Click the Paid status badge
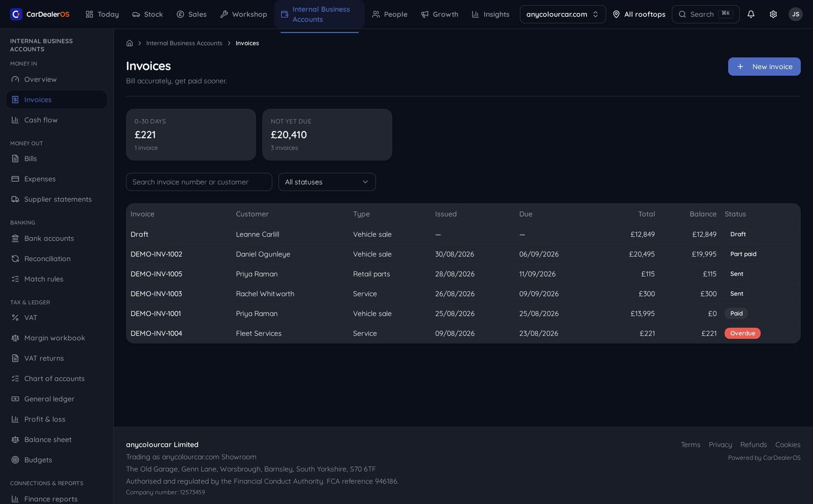813x504 pixels. pos(736,313)
